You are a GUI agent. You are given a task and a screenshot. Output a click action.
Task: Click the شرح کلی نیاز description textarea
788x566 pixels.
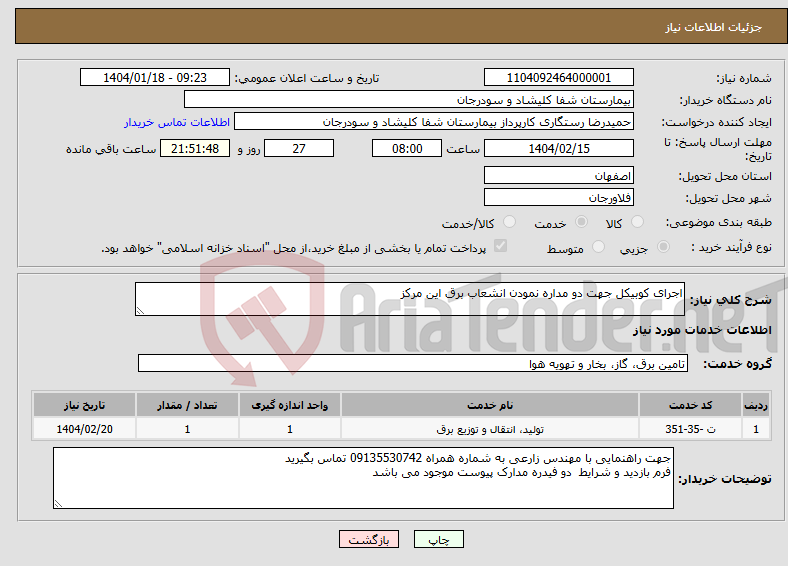tap(410, 299)
